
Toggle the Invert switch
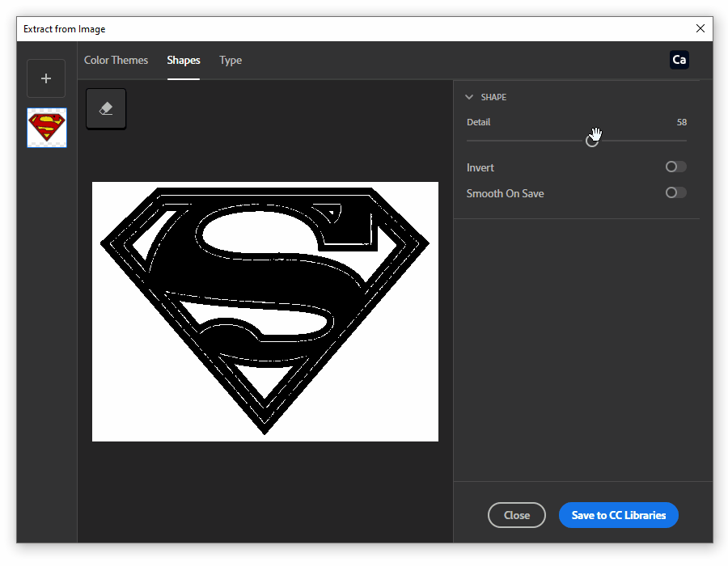click(675, 167)
